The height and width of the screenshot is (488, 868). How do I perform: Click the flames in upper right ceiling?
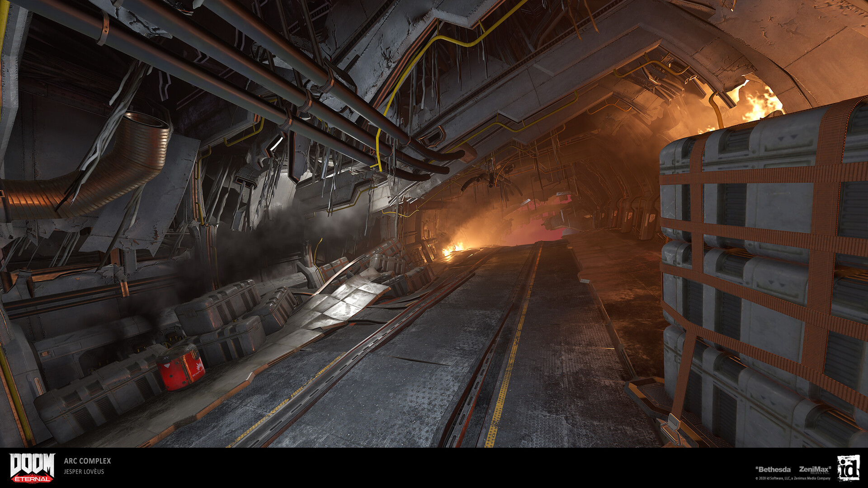coord(759,104)
